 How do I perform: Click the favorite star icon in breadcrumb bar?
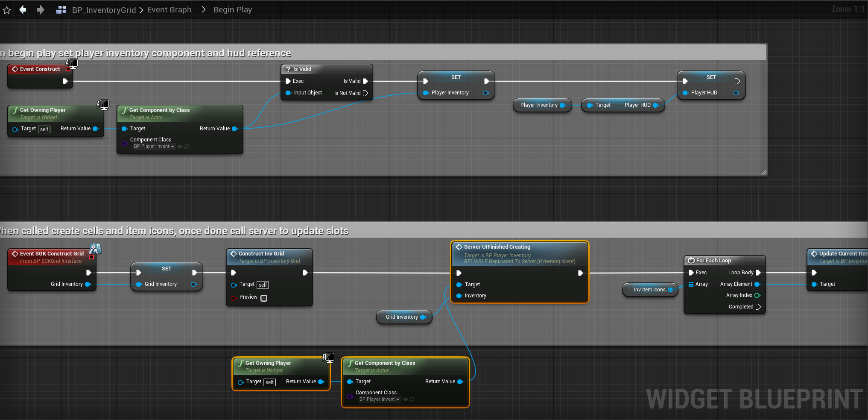[x=7, y=10]
